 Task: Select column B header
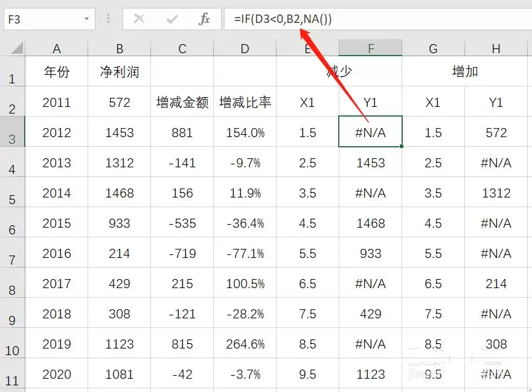click(x=120, y=48)
